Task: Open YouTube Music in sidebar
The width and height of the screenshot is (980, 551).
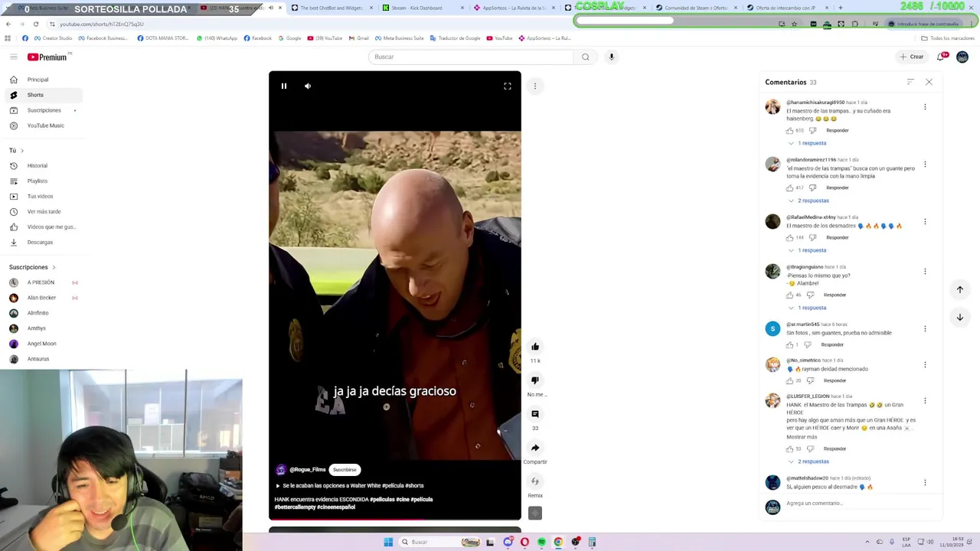Action: (43, 126)
